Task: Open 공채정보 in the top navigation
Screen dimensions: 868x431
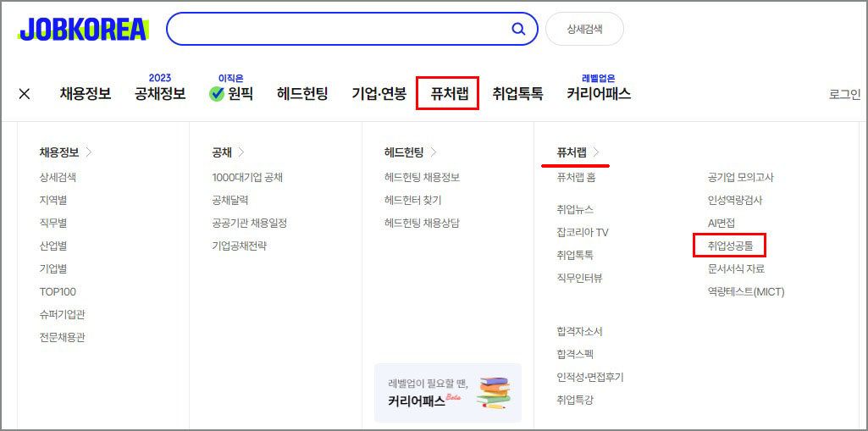Action: [160, 93]
